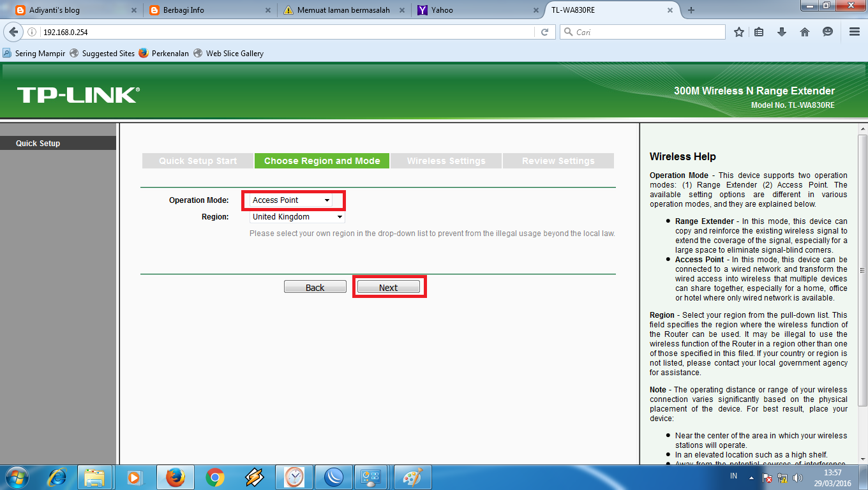868x490 pixels.
Task: Close the Berbagi Info tab
Action: (x=267, y=10)
